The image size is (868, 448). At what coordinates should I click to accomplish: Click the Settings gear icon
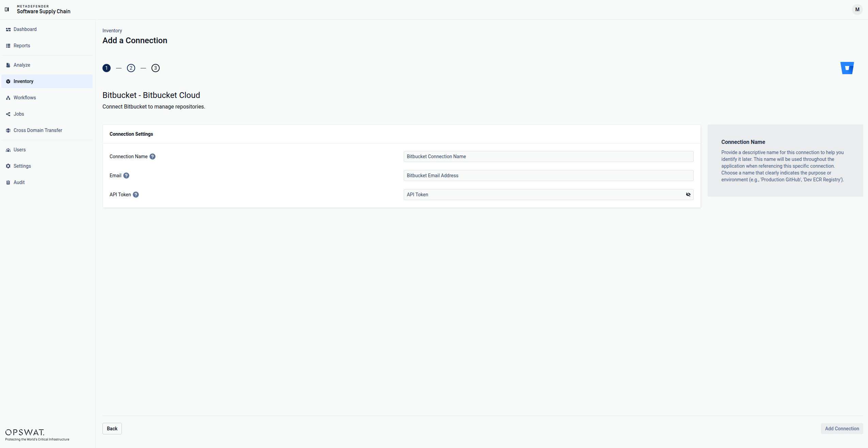(x=8, y=166)
